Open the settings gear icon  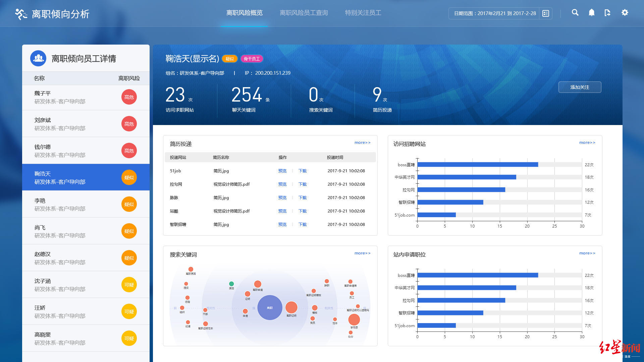pos(625,13)
